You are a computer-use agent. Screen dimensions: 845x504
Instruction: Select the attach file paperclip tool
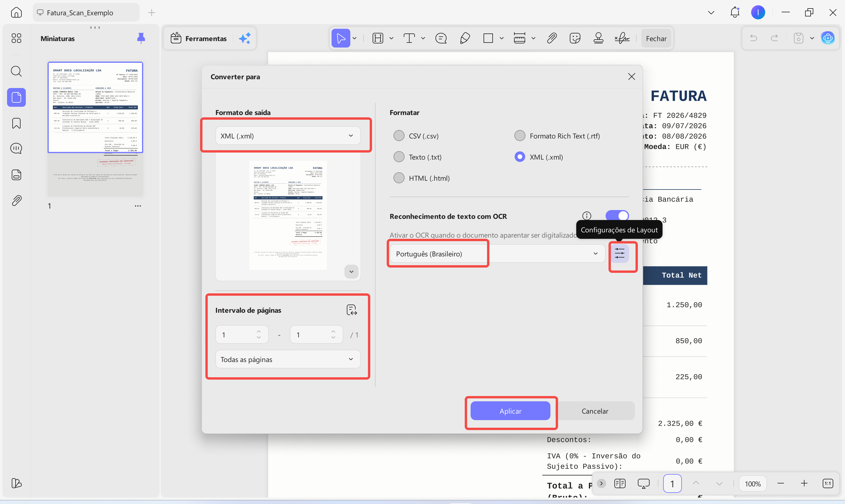point(552,38)
